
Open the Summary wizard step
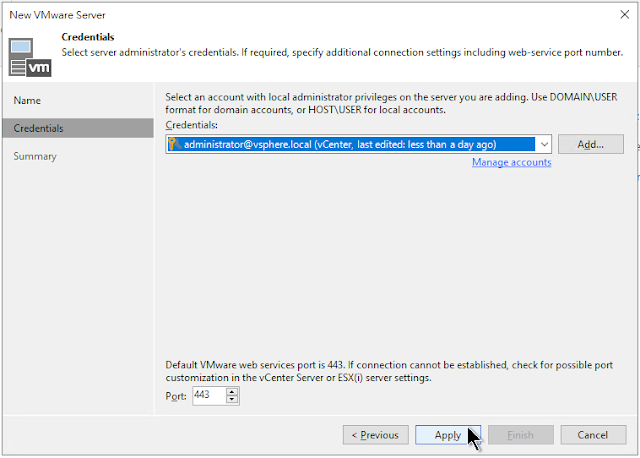pyautogui.click(x=35, y=156)
